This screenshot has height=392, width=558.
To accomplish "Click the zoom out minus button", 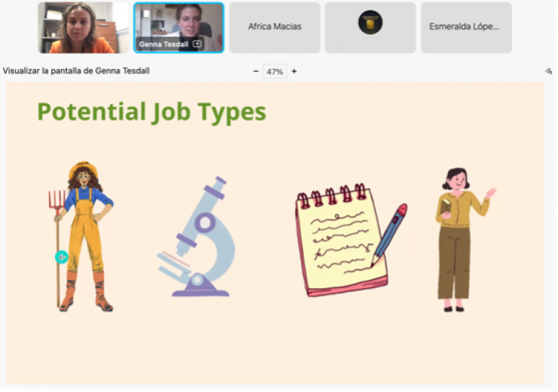I will click(x=256, y=71).
